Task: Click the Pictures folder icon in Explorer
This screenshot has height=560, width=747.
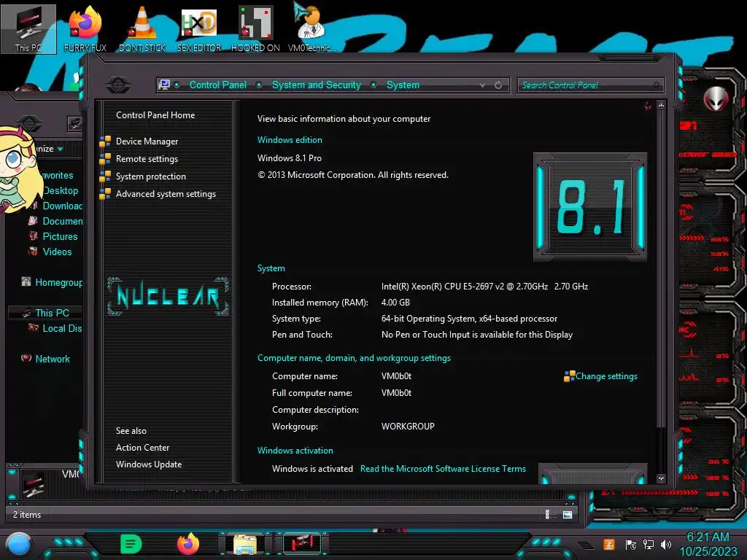Action: (34, 236)
